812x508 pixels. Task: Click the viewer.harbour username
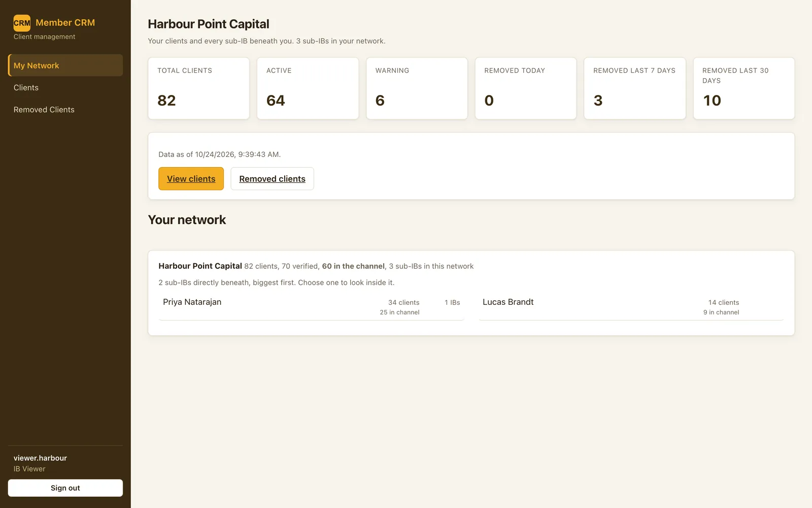40,458
